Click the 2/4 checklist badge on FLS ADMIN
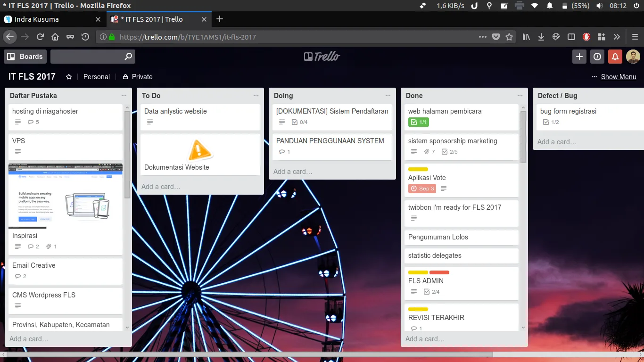 (432, 292)
